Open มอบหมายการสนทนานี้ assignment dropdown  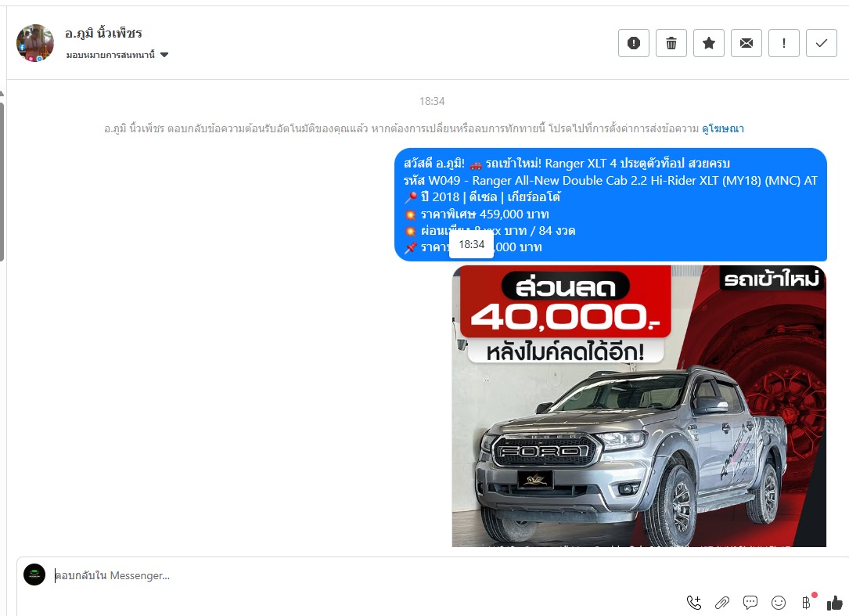tap(117, 55)
